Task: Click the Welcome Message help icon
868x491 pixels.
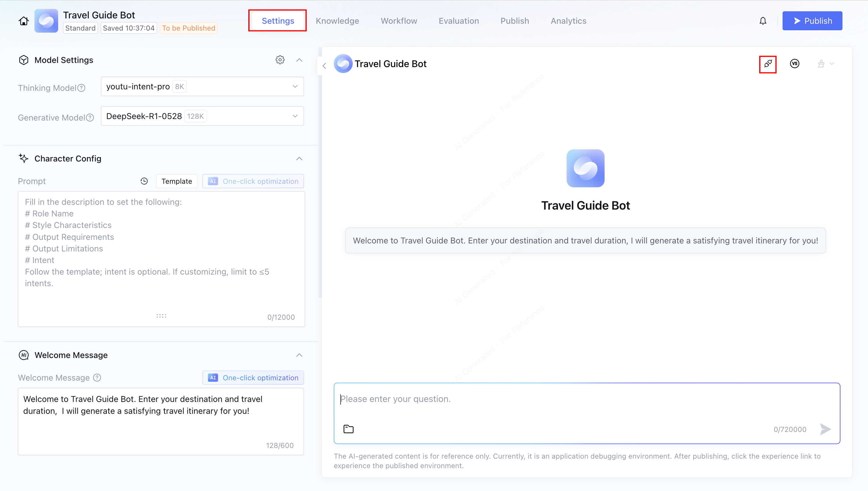Action: tap(97, 378)
